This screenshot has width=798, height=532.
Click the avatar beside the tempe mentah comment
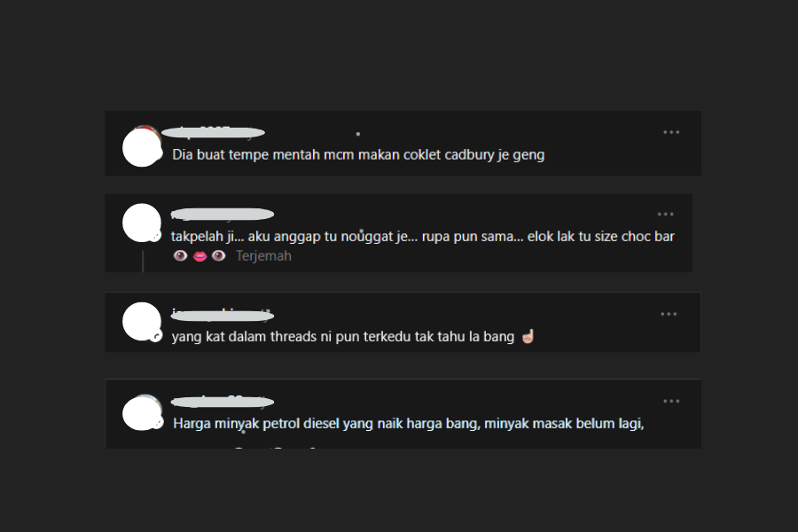(x=142, y=147)
